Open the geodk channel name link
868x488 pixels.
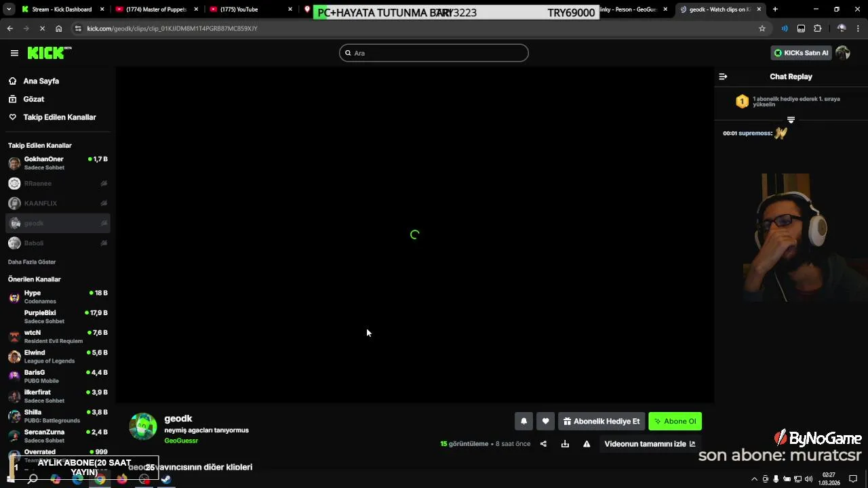tap(178, 419)
